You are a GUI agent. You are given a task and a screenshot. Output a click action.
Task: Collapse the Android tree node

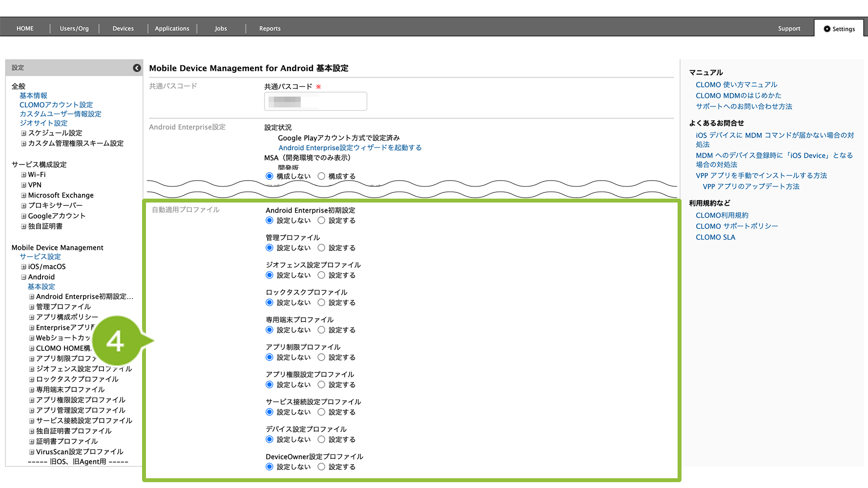[23, 277]
